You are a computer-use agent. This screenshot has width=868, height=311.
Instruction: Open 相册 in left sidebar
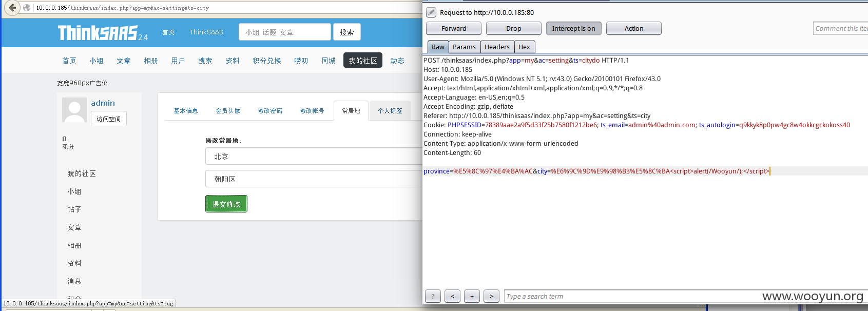[74, 245]
